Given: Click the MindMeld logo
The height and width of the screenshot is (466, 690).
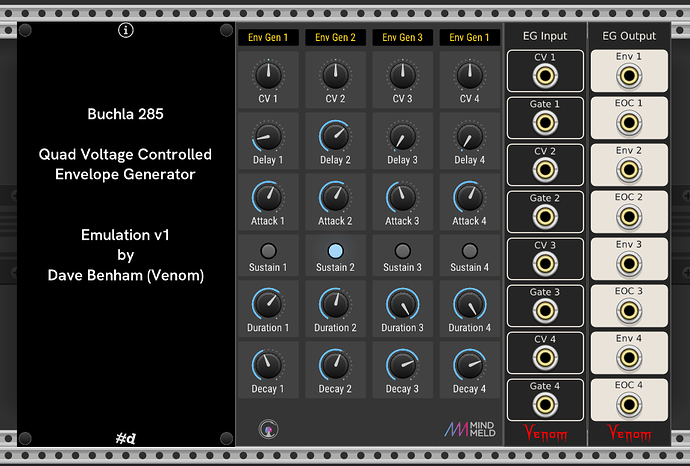Looking at the screenshot, I should tap(470, 429).
